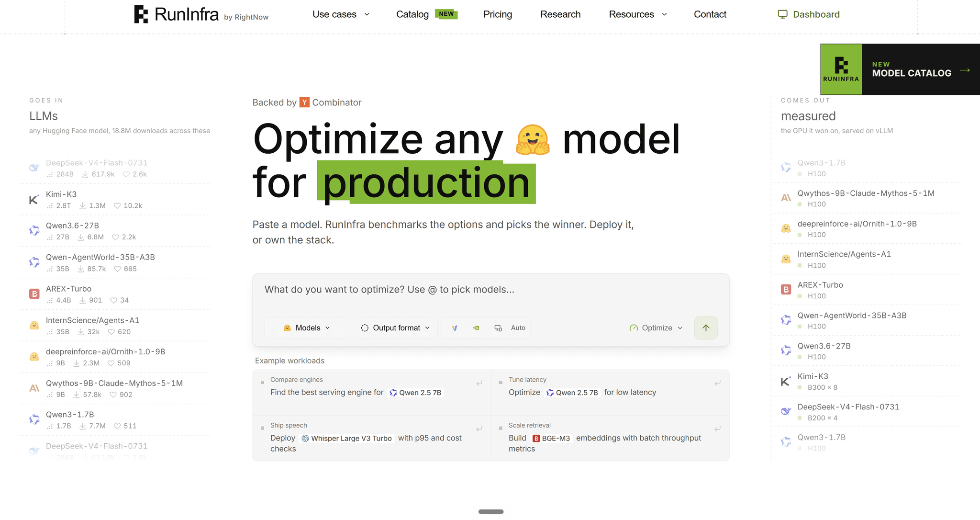Viewport: 980px width, 520px height.
Task: Toggle the Auto hardware option
Action: click(518, 328)
